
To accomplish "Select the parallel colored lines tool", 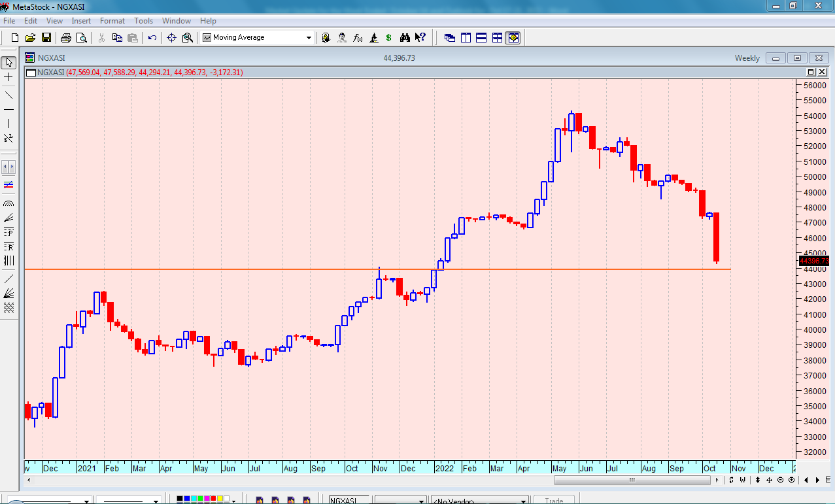I will [x=9, y=186].
